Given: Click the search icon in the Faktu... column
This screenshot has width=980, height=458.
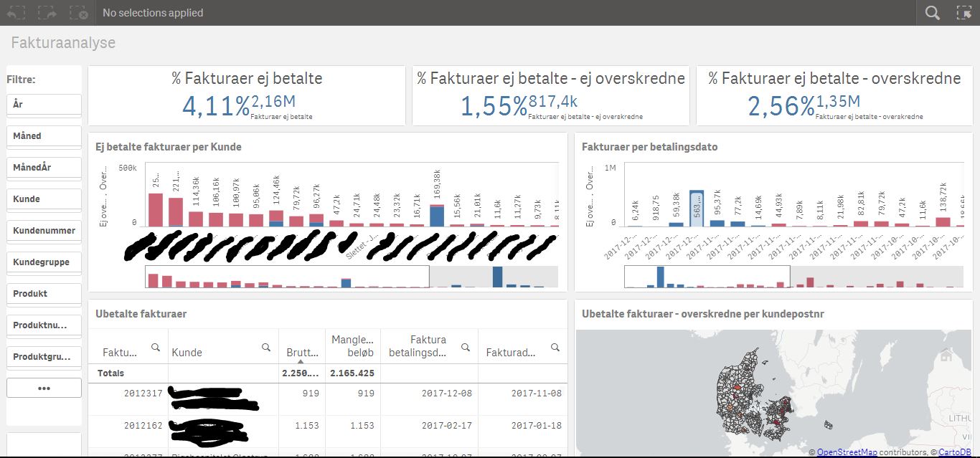Looking at the screenshot, I should pyautogui.click(x=155, y=348).
